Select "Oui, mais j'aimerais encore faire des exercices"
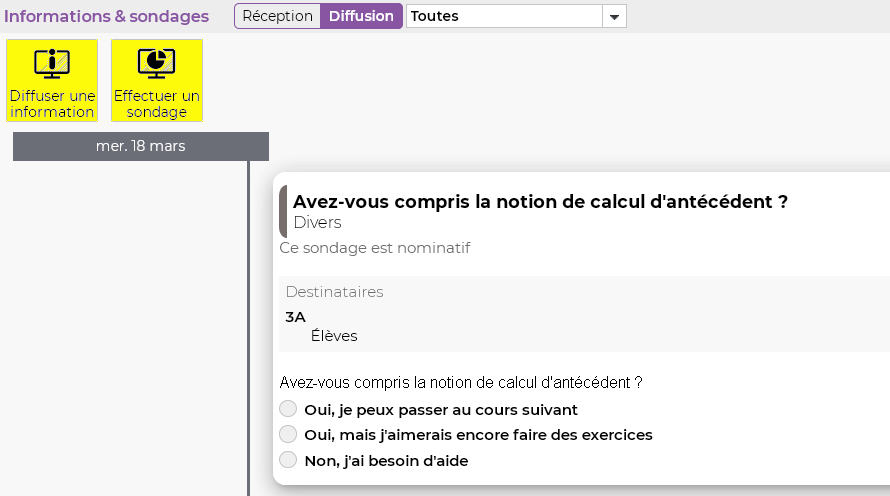The width and height of the screenshot is (890, 496). point(288,434)
